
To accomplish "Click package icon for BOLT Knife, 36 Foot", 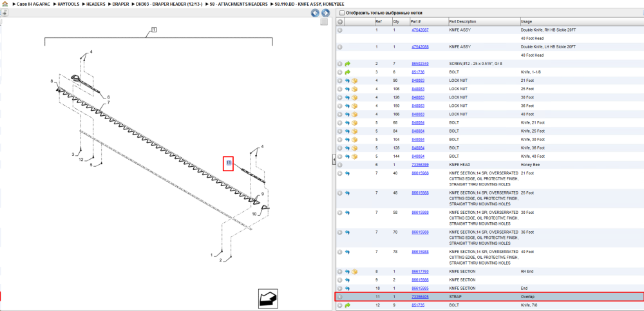I will pyautogui.click(x=354, y=148).
